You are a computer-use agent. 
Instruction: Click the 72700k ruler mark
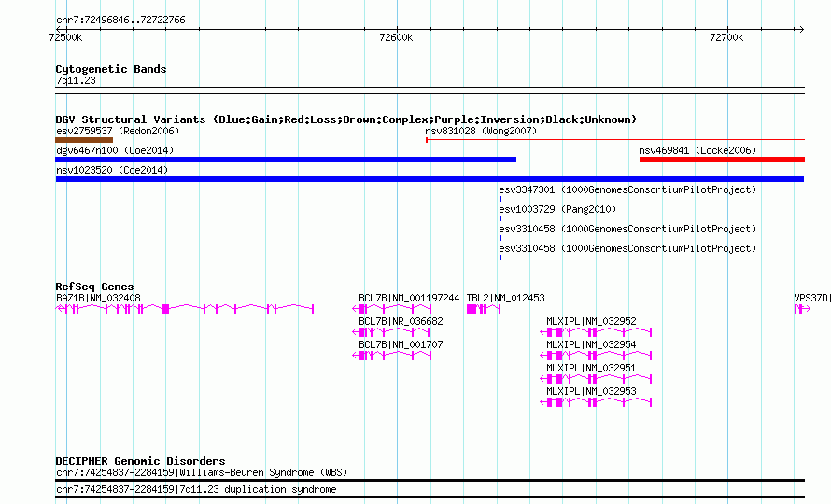click(x=726, y=37)
